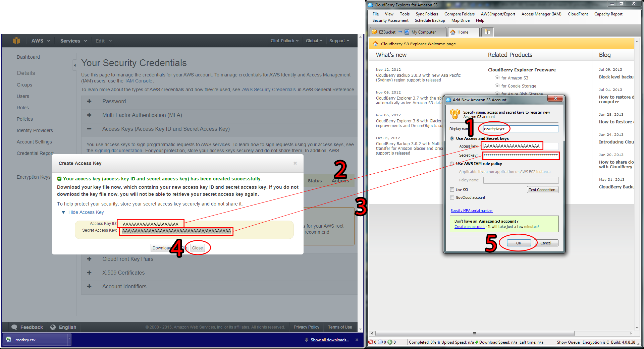Click the Test Connection button
This screenshot has height=349, width=644.
(542, 190)
